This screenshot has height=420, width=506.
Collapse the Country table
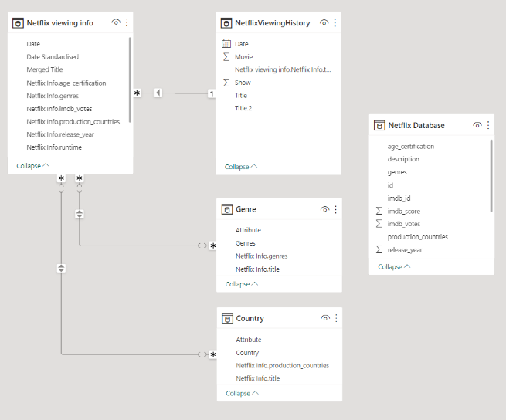tap(242, 393)
